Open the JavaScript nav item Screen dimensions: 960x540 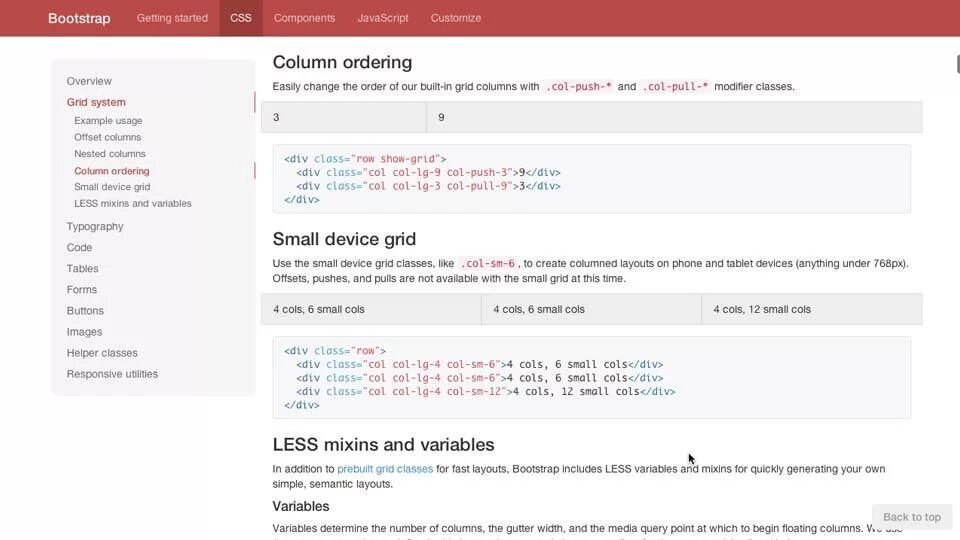click(383, 18)
